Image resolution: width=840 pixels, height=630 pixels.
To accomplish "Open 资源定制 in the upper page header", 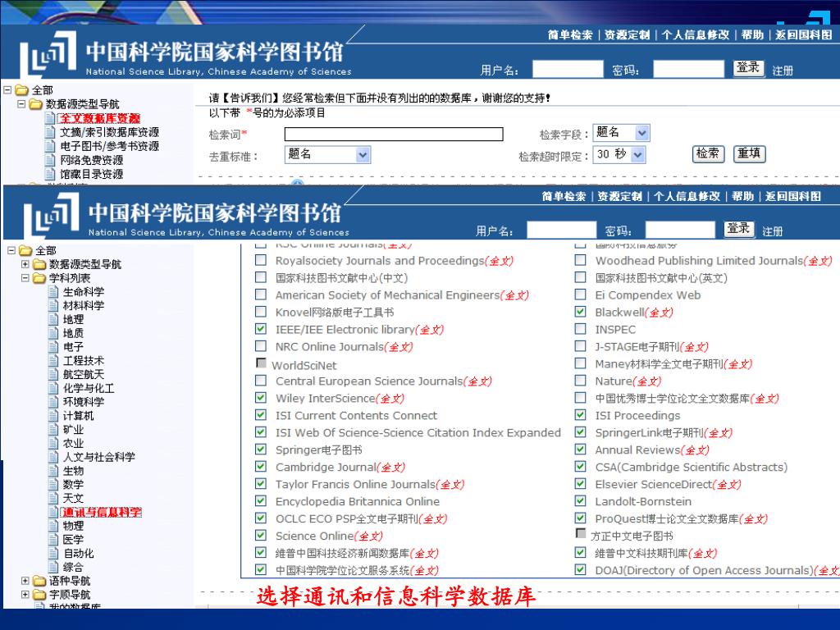I will click(x=628, y=35).
